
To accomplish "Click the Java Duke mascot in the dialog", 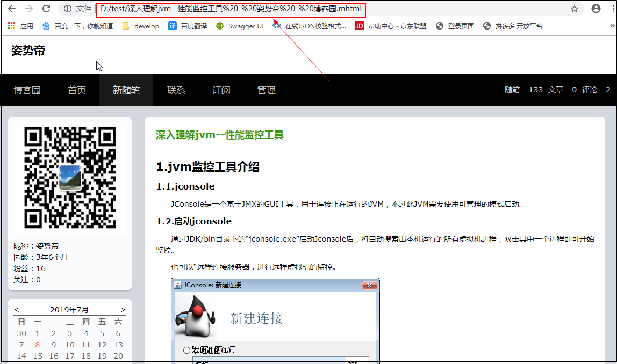I will (x=196, y=317).
